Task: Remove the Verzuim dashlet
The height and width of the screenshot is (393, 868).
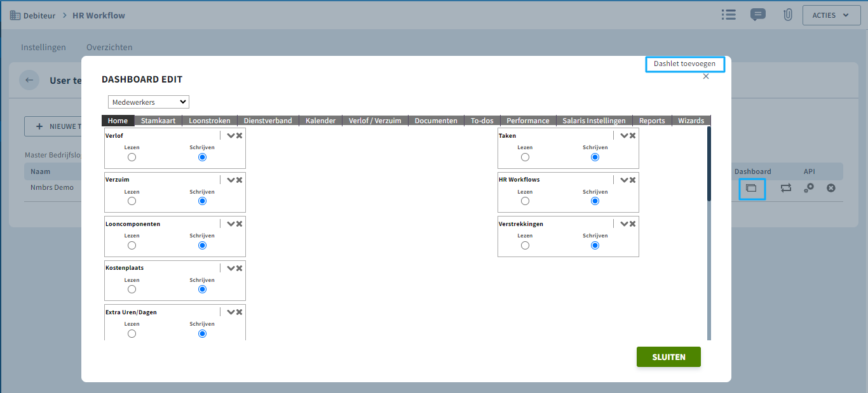Action: (240, 180)
